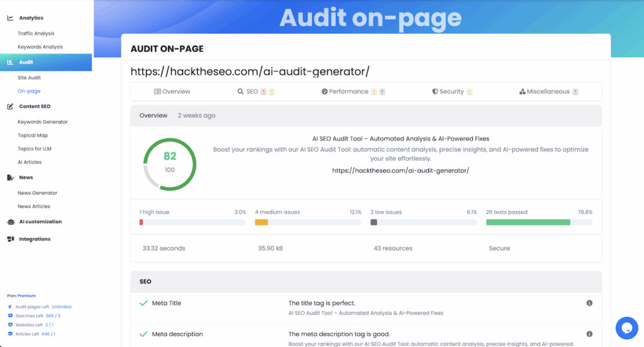
Task: Click the Miscellaneous shapes icon
Action: point(522,92)
